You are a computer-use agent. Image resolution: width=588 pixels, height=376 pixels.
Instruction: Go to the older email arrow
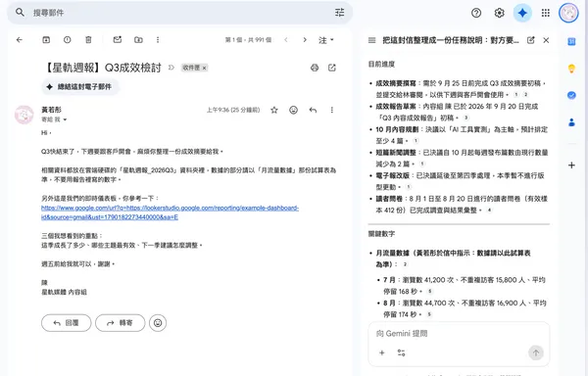[x=305, y=40]
